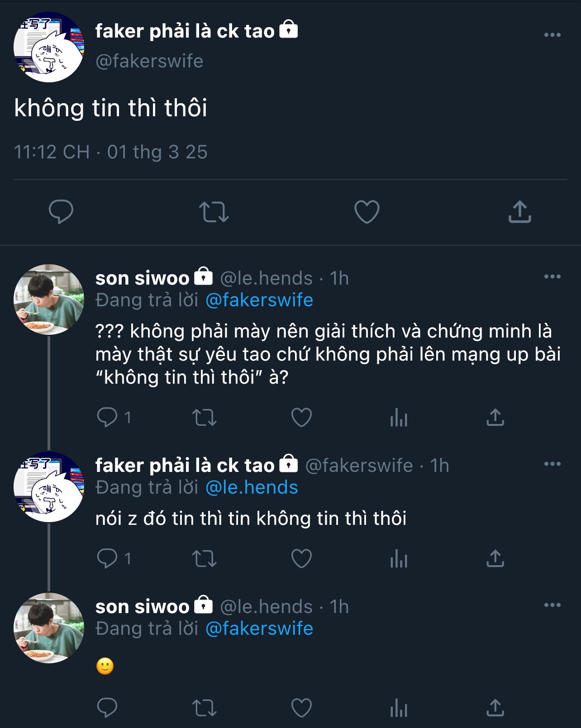
Task: Retweet the reply 'nói z đó tin thì tin'
Action: pyautogui.click(x=205, y=558)
